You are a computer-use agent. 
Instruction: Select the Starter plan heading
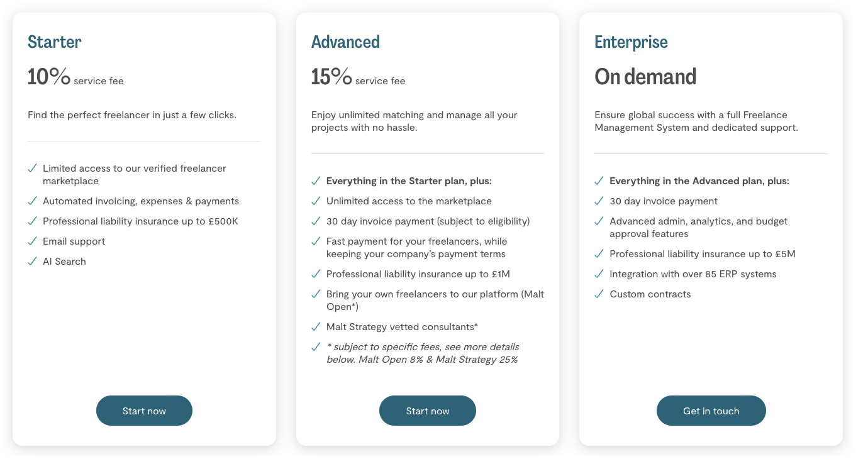pyautogui.click(x=55, y=42)
